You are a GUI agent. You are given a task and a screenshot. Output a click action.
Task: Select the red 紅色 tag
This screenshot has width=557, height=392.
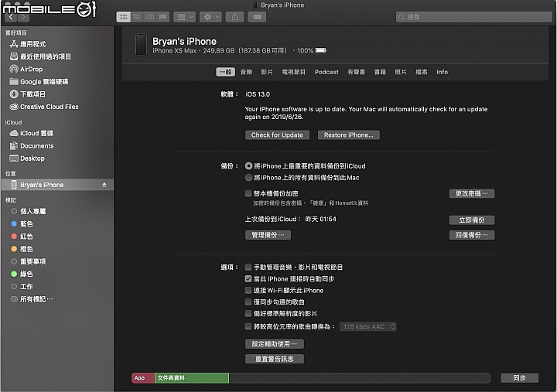22,237
